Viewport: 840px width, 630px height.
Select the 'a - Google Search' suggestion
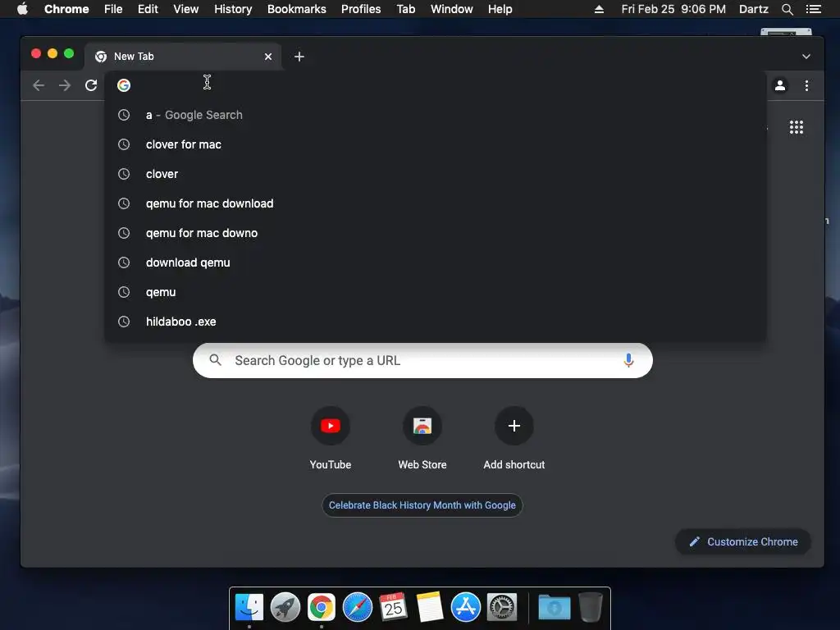point(435,115)
